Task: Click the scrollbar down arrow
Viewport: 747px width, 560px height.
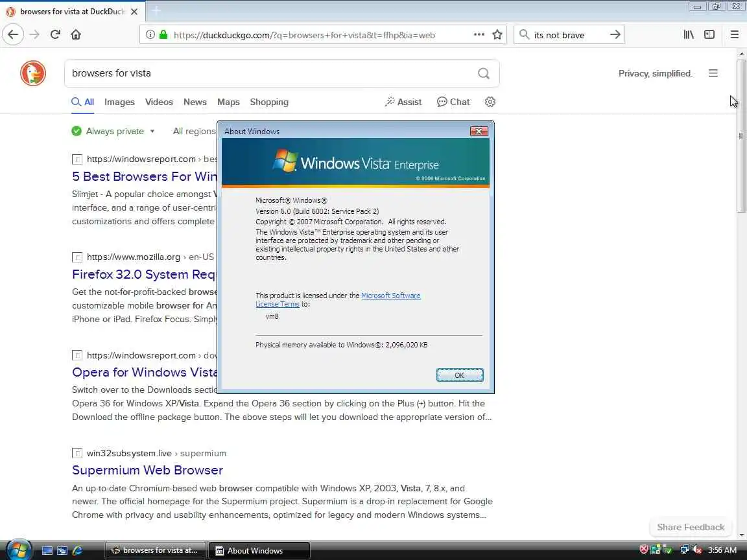Action: pyautogui.click(x=741, y=536)
